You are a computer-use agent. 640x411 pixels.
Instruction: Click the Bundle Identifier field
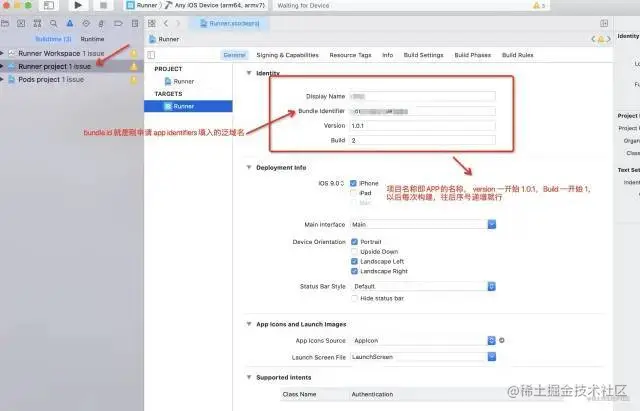(x=422, y=111)
